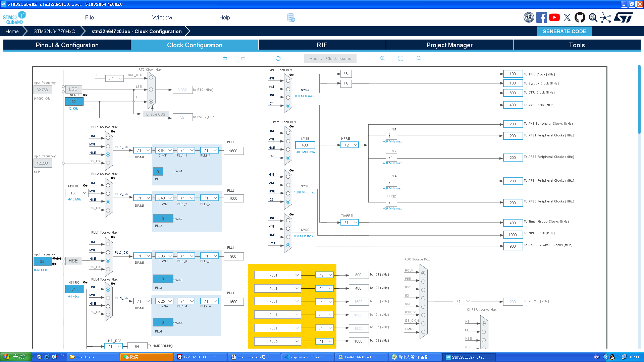Open ST Facebook page icon
This screenshot has width=644, height=362.
[542, 17]
